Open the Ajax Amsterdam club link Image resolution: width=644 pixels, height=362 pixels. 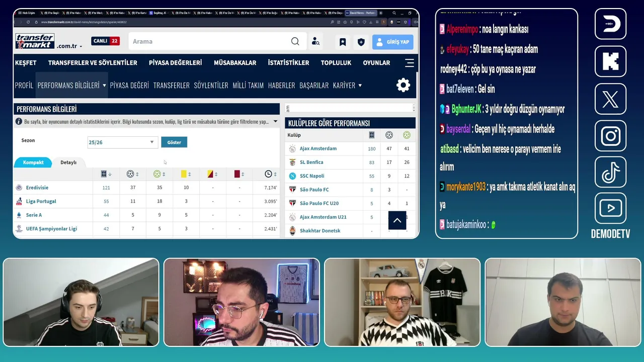pyautogui.click(x=318, y=149)
